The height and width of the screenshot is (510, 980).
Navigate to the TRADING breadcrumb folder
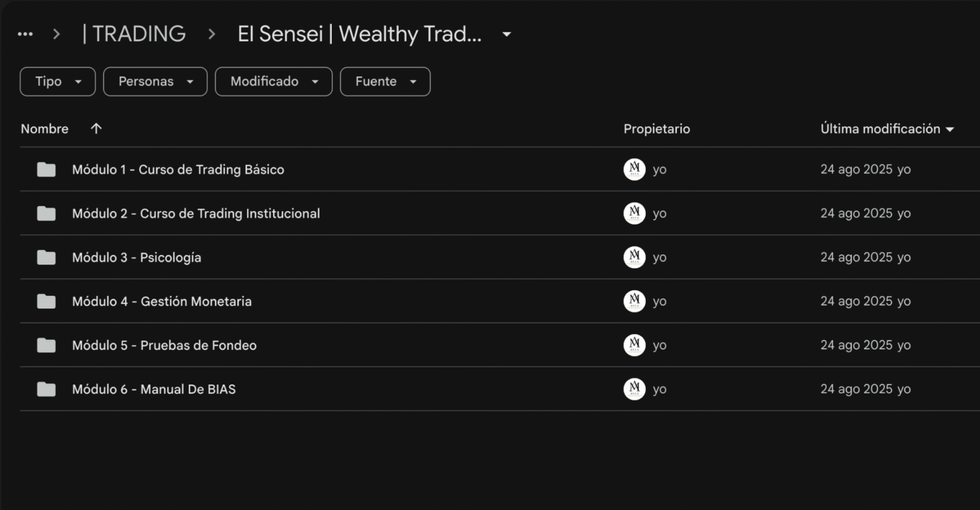pos(134,34)
